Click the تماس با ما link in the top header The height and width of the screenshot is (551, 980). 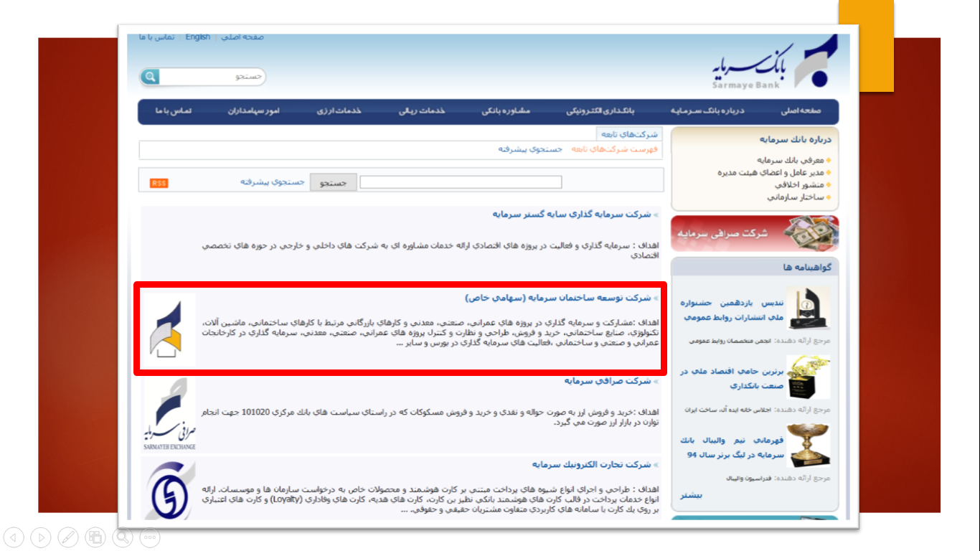[x=157, y=37]
